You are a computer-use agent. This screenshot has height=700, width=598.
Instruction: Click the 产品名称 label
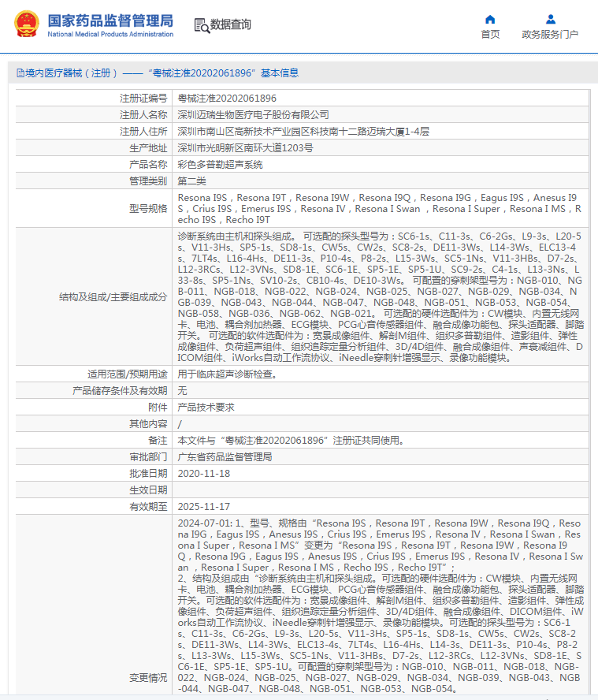pyautogui.click(x=148, y=164)
